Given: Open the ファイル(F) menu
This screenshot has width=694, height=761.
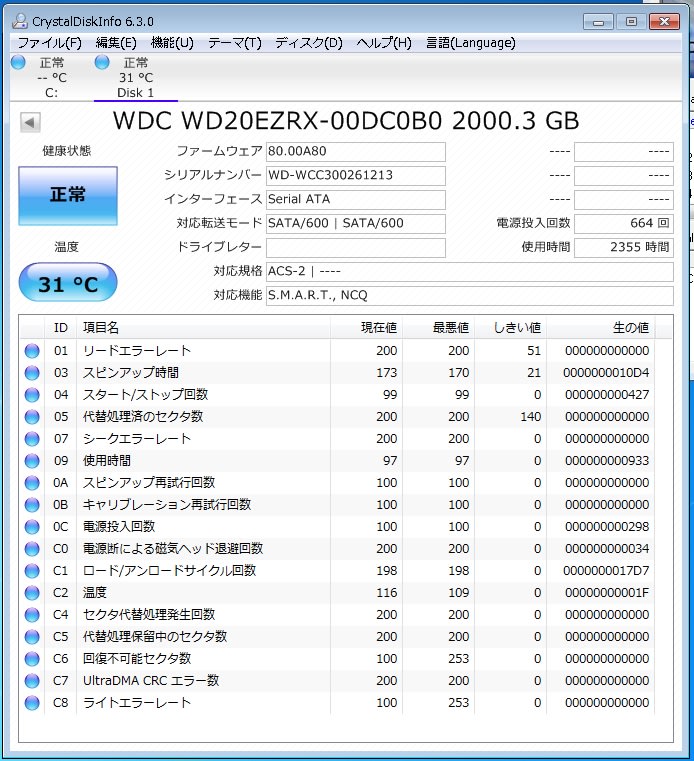Looking at the screenshot, I should tap(50, 43).
